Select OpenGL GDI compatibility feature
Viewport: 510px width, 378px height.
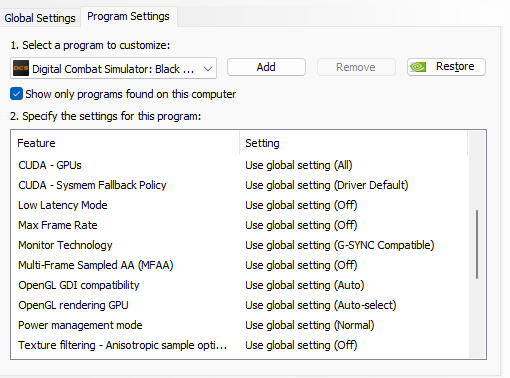(79, 285)
